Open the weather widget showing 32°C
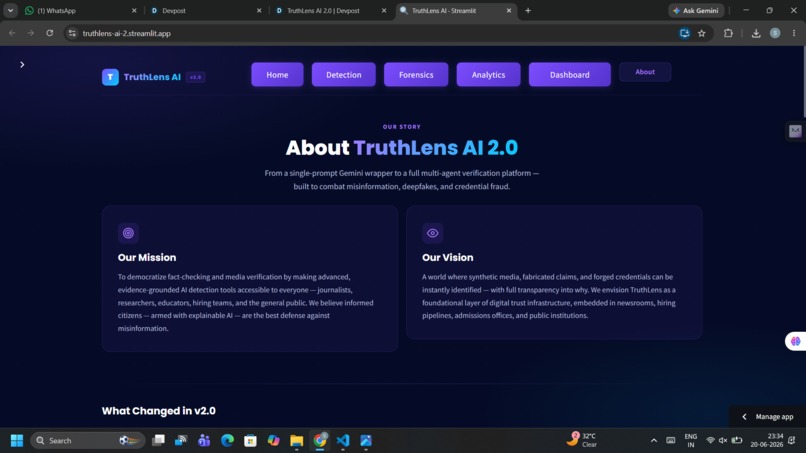Viewport: 806px width, 453px height. [x=582, y=440]
